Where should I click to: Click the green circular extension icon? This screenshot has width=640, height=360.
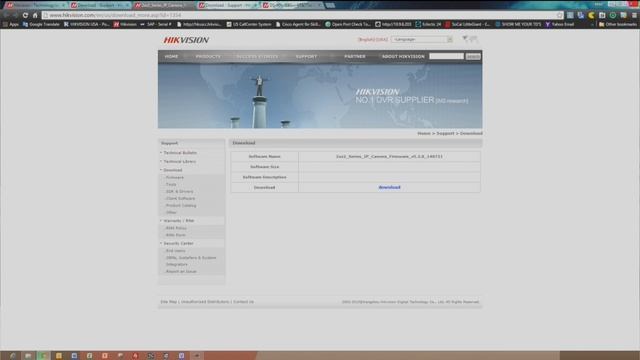[x=613, y=15]
